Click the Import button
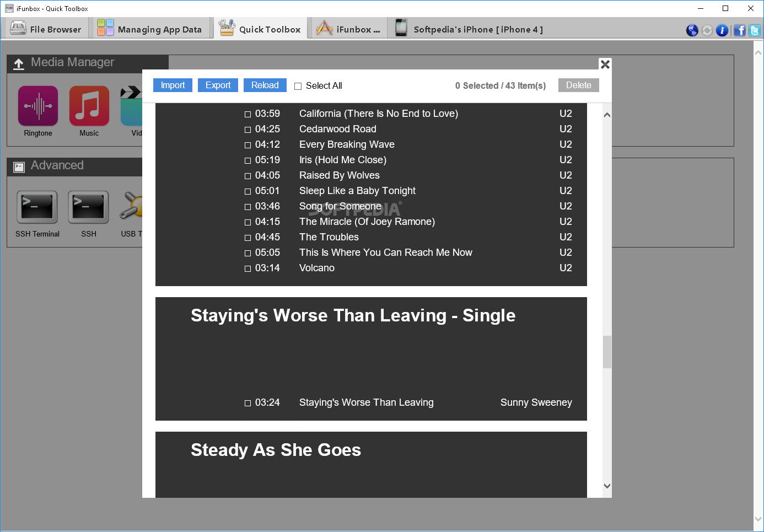 (x=173, y=85)
